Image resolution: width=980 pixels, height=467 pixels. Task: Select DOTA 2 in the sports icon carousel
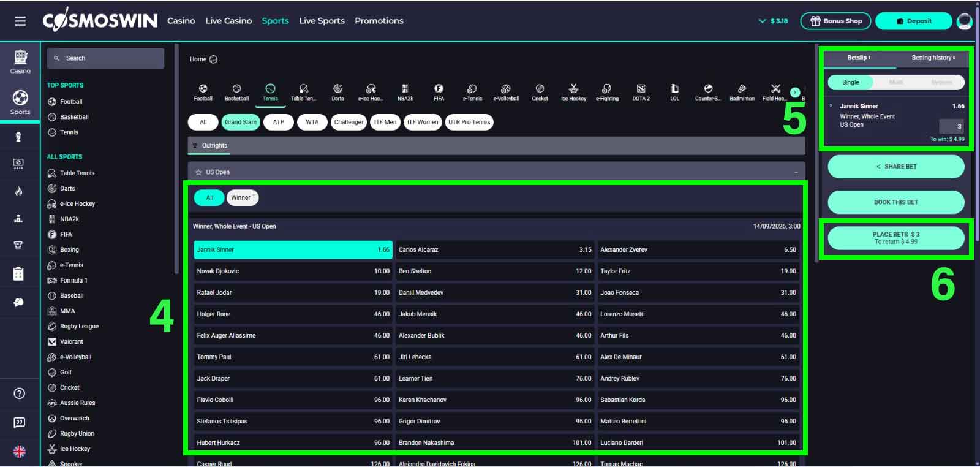[x=641, y=93]
